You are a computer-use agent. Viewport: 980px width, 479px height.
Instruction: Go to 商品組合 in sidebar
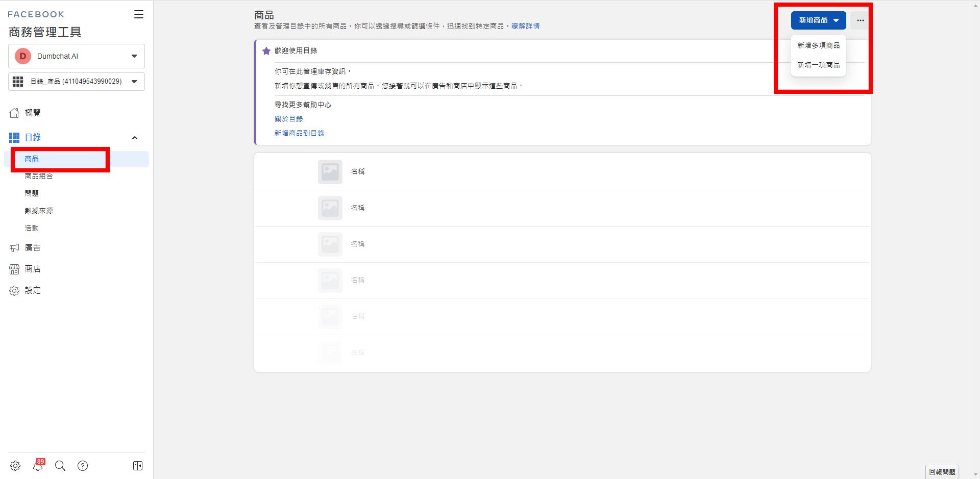click(39, 176)
